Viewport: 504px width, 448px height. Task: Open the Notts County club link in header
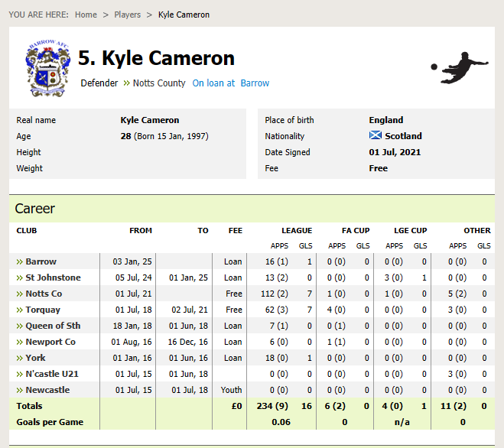(159, 83)
